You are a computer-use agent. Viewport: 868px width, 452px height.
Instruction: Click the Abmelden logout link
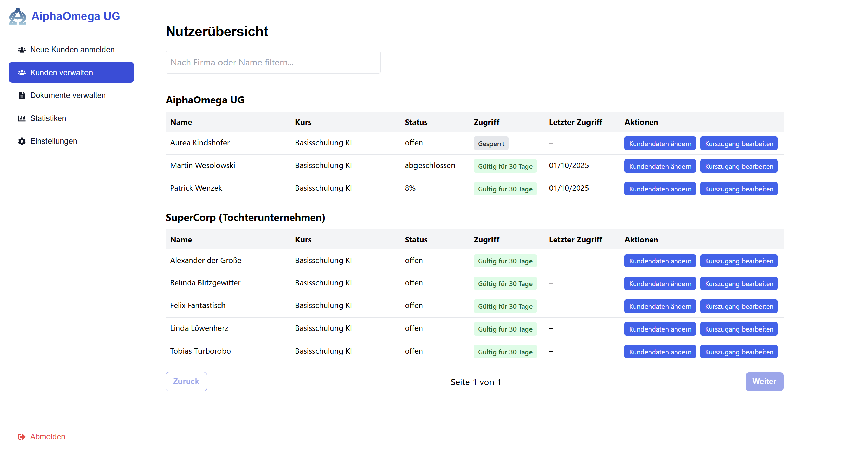click(x=47, y=437)
